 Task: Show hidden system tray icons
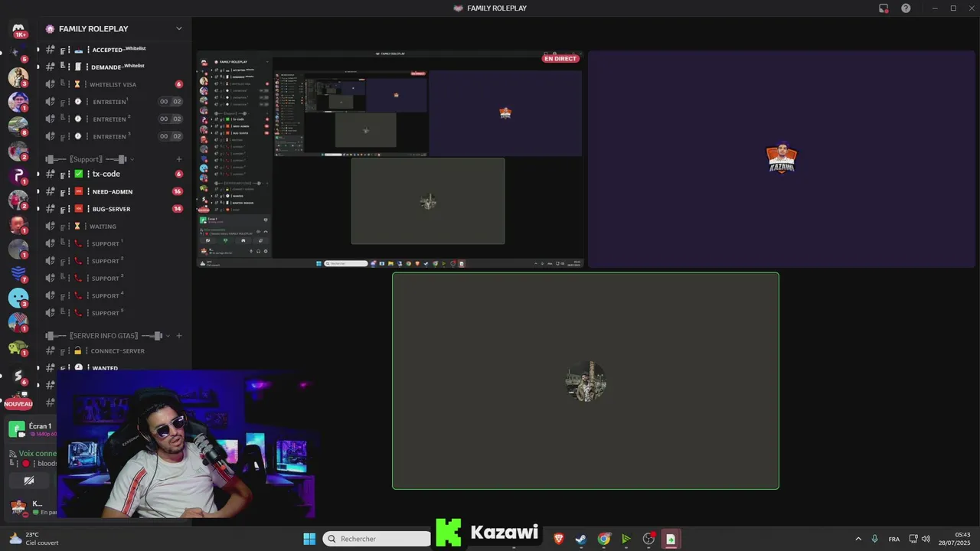coord(858,539)
